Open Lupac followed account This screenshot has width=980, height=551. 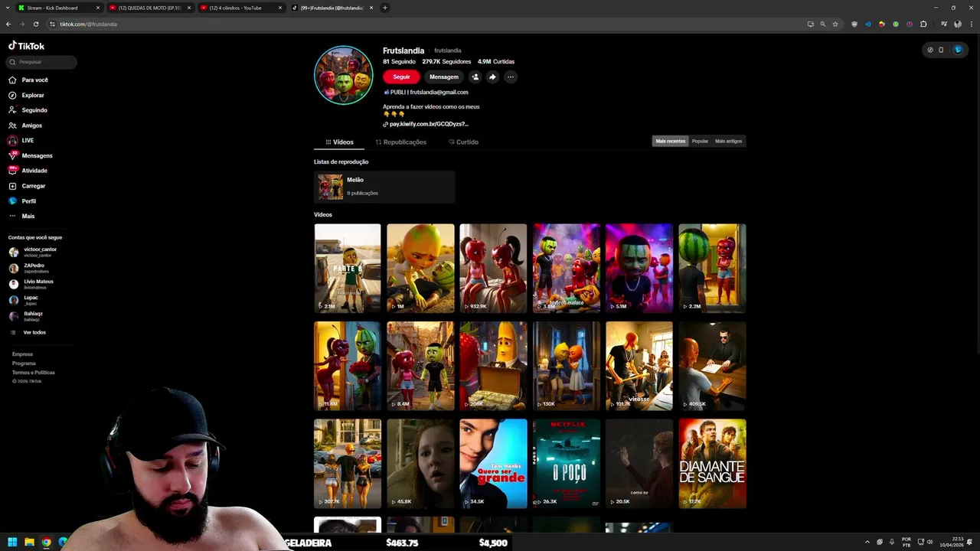24,300
